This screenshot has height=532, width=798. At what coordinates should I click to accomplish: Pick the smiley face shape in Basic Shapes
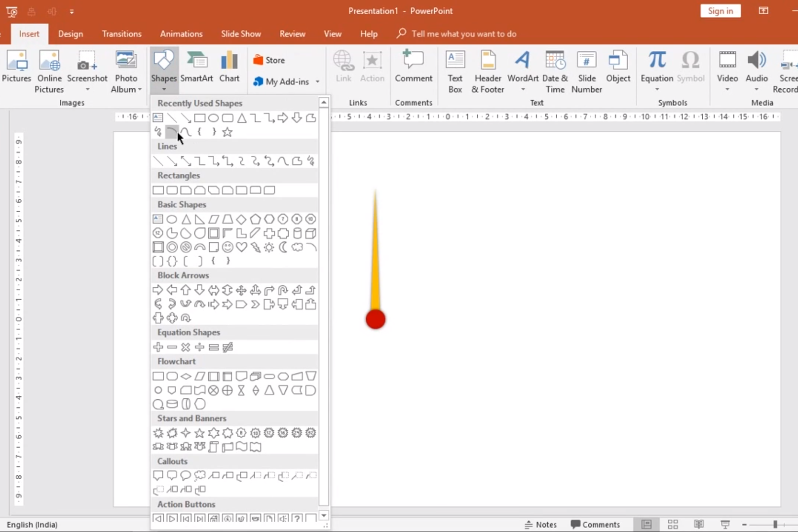coord(228,247)
